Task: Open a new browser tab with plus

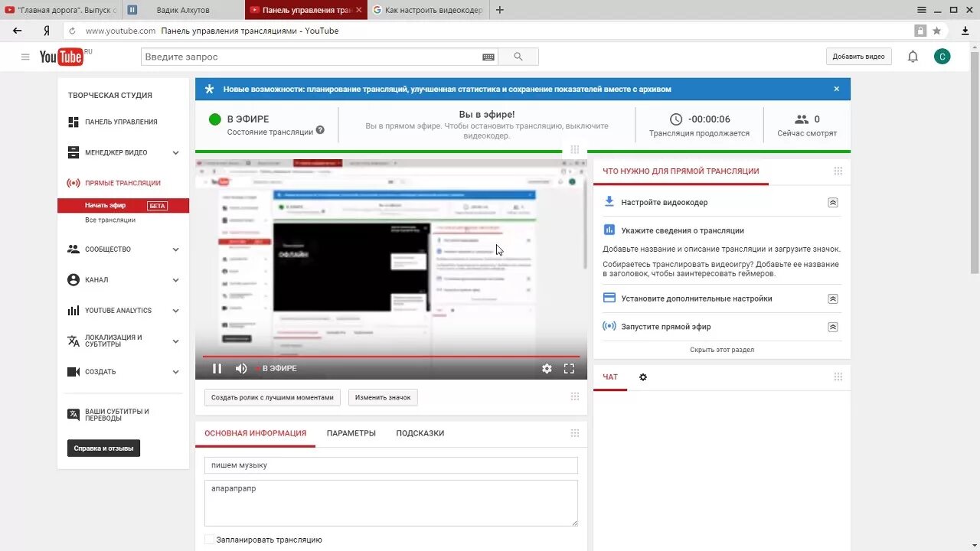Action: click(x=500, y=10)
